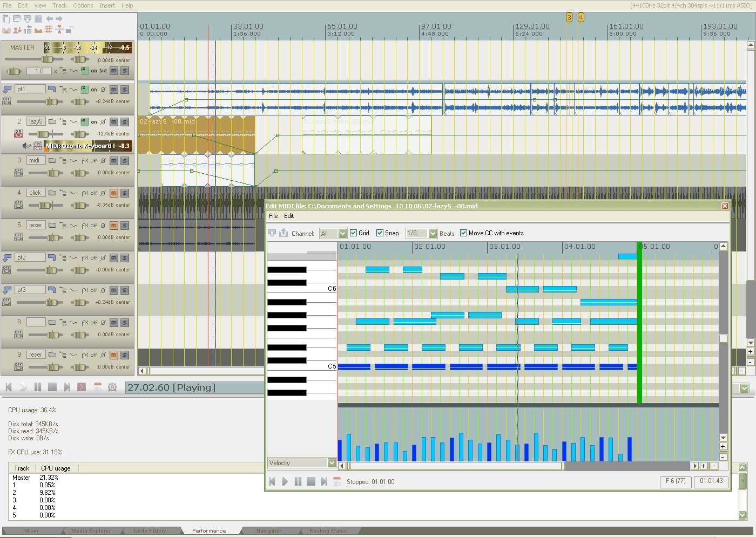Stop playback in the main transport
756x538 pixels.
pos(52,387)
